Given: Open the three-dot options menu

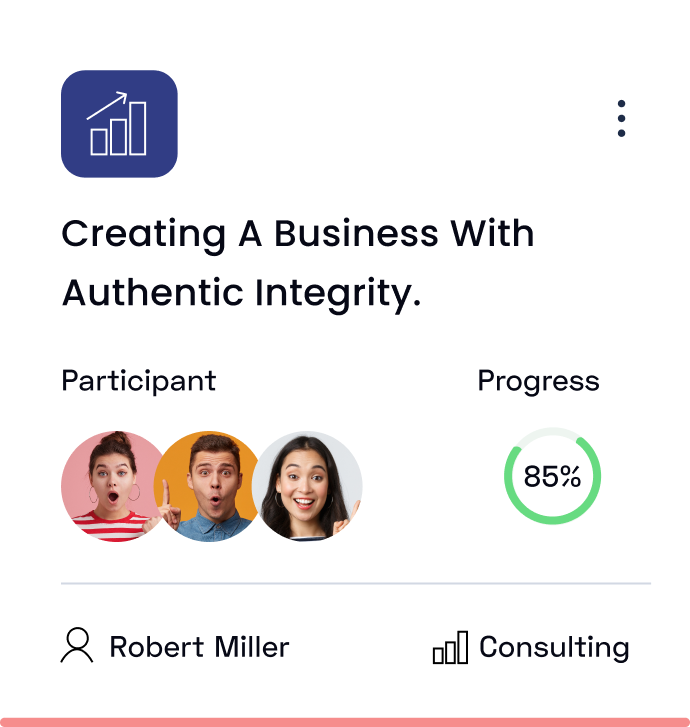Looking at the screenshot, I should pyautogui.click(x=621, y=119).
